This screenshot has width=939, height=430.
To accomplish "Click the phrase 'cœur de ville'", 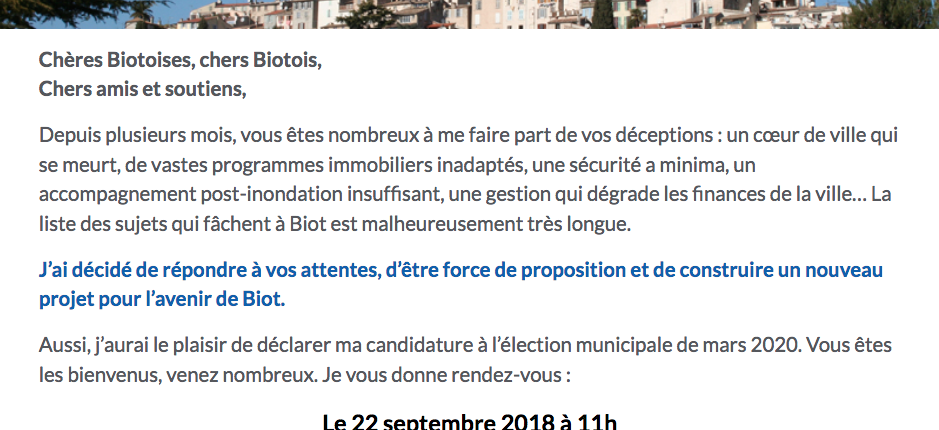I will pos(813,135).
